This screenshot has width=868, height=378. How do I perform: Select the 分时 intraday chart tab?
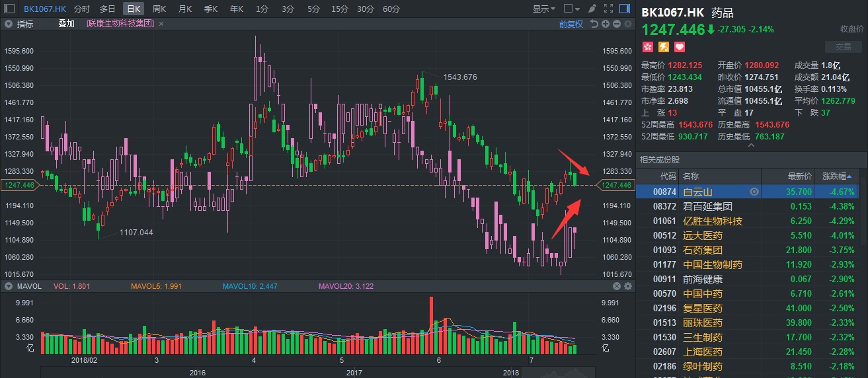(x=82, y=9)
